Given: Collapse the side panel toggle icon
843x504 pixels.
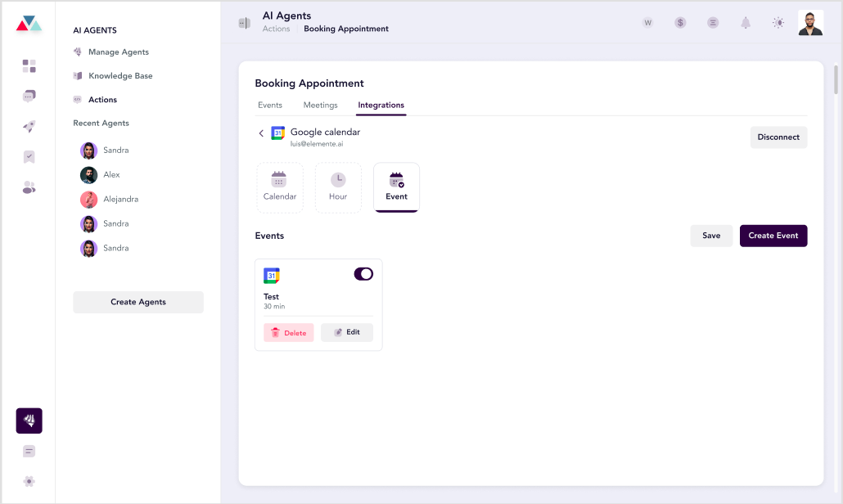Looking at the screenshot, I should tap(245, 23).
